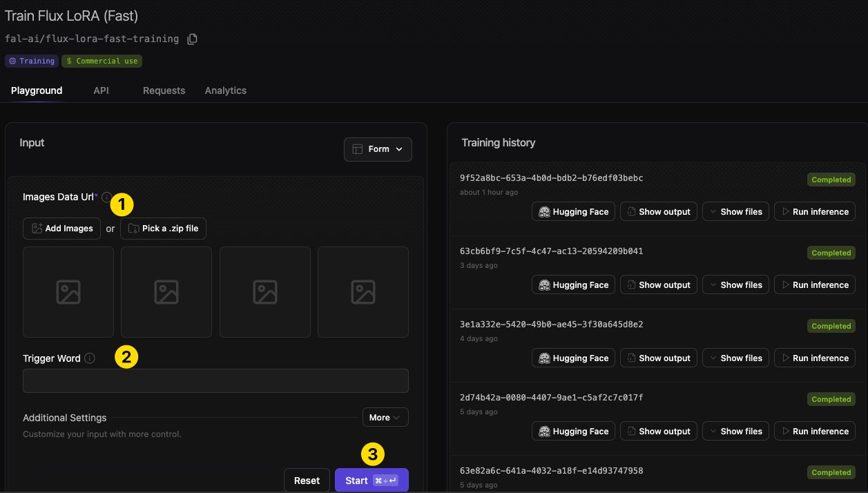Copy the fal-ai/flux-lora-fast-training model ID

click(193, 39)
